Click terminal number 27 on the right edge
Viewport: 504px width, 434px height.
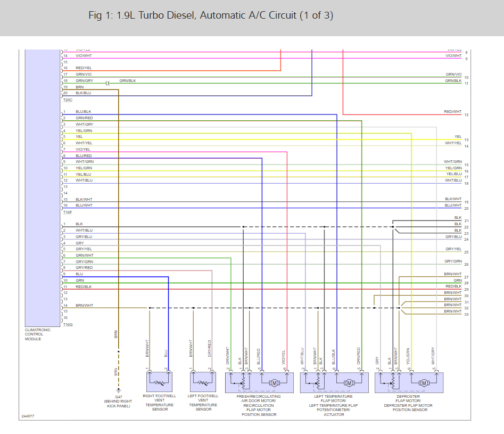(466, 277)
